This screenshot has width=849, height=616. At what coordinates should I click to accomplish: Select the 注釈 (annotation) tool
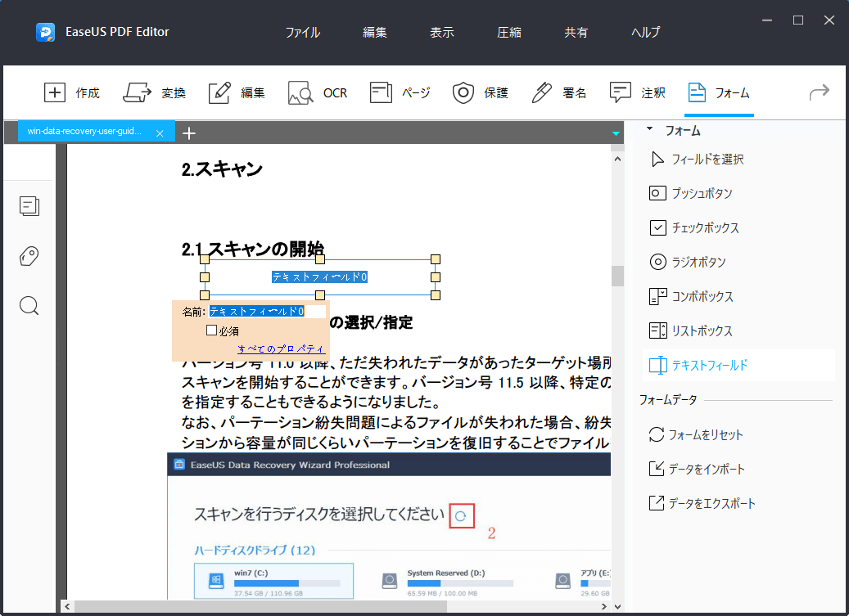pyautogui.click(x=638, y=92)
